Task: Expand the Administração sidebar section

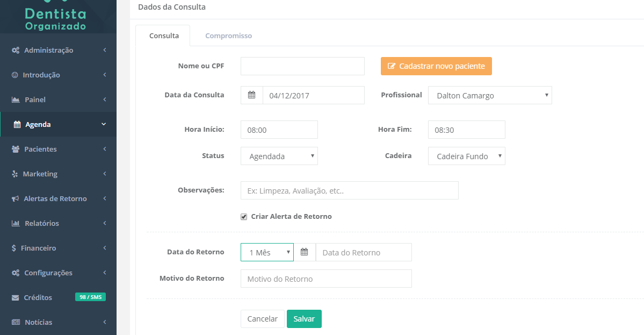Action: point(48,50)
